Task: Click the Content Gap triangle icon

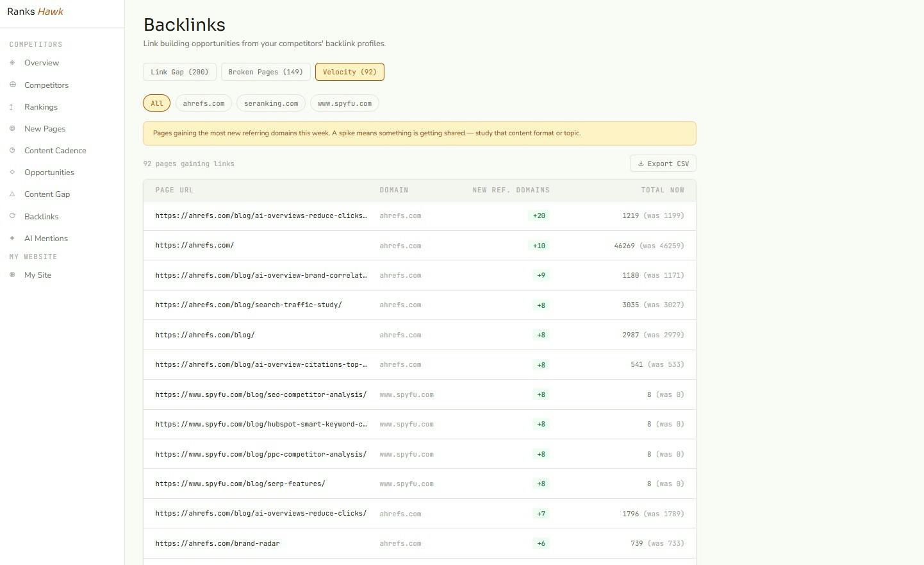Action: (12, 194)
